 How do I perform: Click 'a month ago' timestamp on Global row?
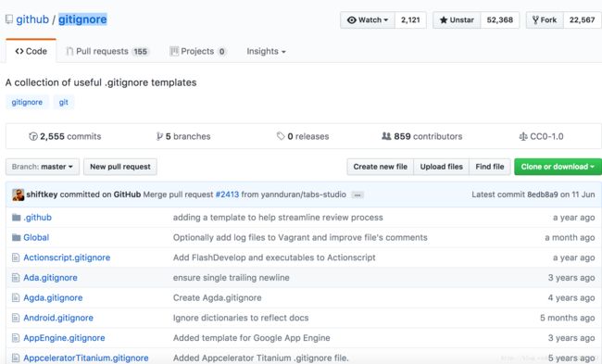570,237
